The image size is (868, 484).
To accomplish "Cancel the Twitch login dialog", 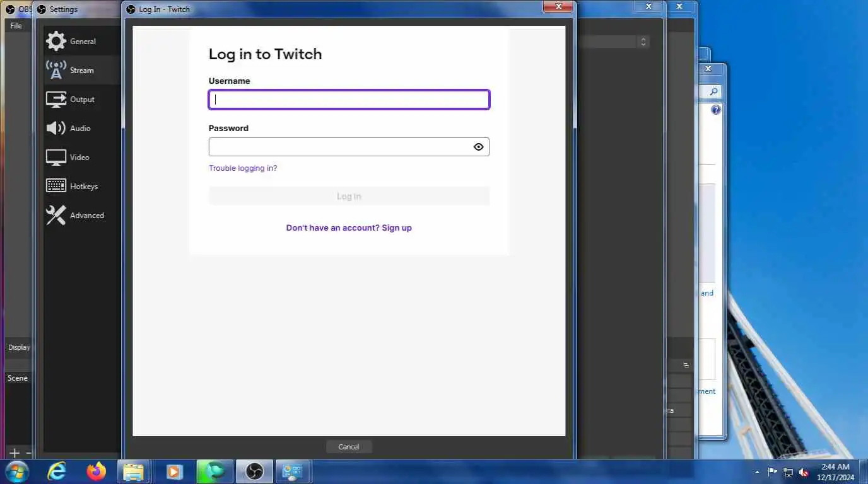I will click(x=349, y=447).
